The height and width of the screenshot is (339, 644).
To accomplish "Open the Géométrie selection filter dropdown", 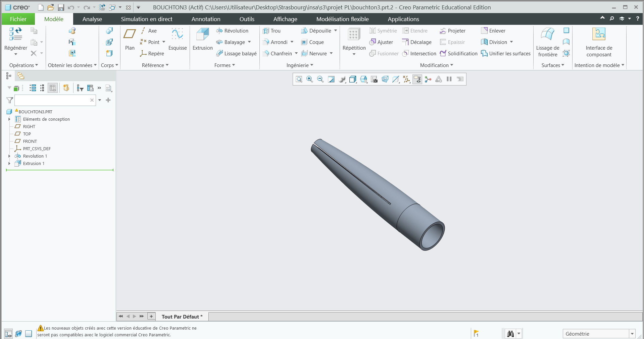I will click(x=632, y=334).
